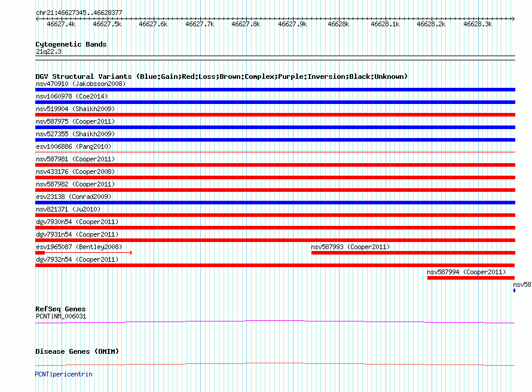Select the short red bar under nsv587993
The height and width of the screenshot is (392, 532).
413,253
